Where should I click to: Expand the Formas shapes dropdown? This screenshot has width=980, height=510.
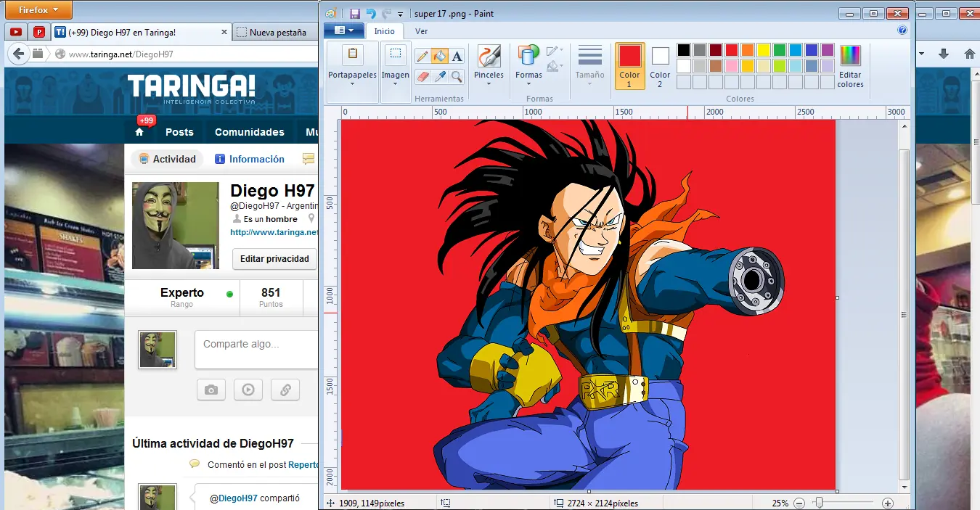click(528, 83)
